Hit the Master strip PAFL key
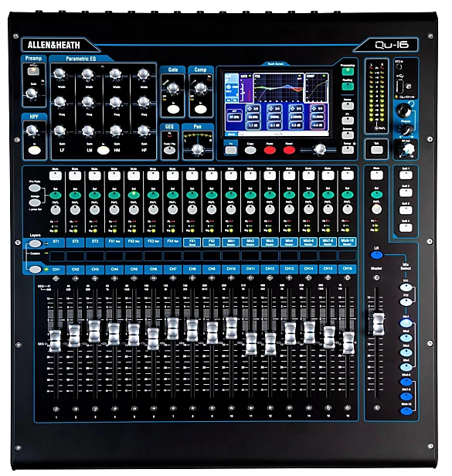Screen dimensions: 452x476 [376, 209]
